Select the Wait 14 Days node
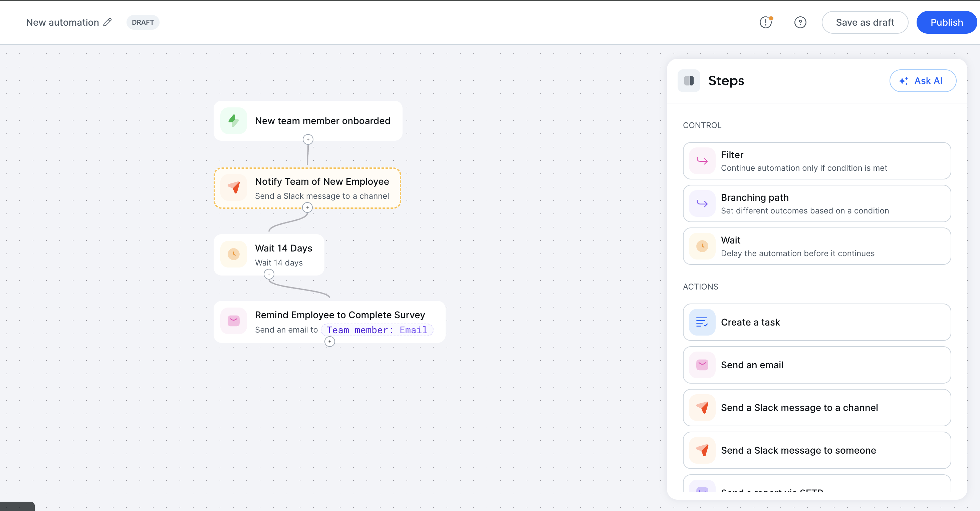The width and height of the screenshot is (980, 511). click(269, 255)
